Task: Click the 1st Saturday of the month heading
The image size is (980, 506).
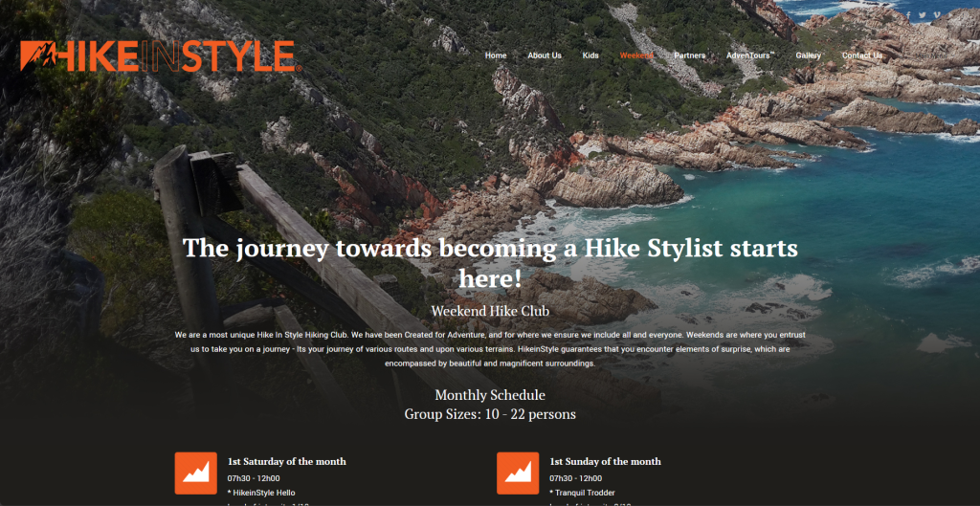Action: (286, 461)
